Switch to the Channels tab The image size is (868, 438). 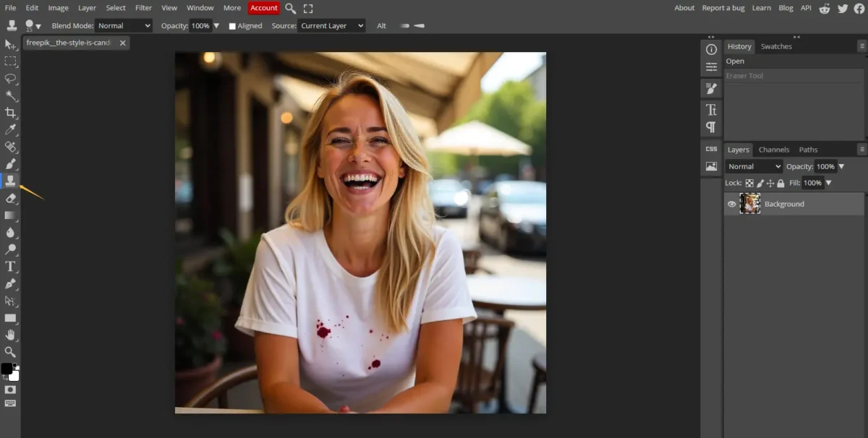coord(774,150)
